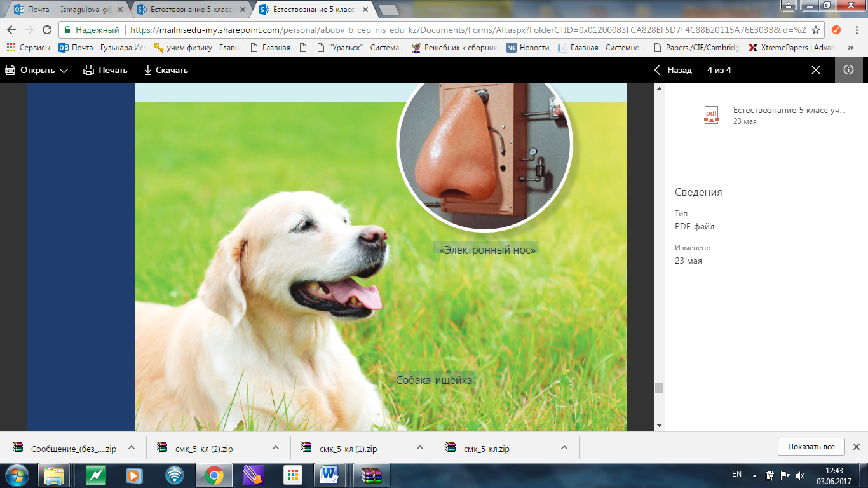Reload the page with the refresh icon
The image size is (868, 488).
(47, 30)
